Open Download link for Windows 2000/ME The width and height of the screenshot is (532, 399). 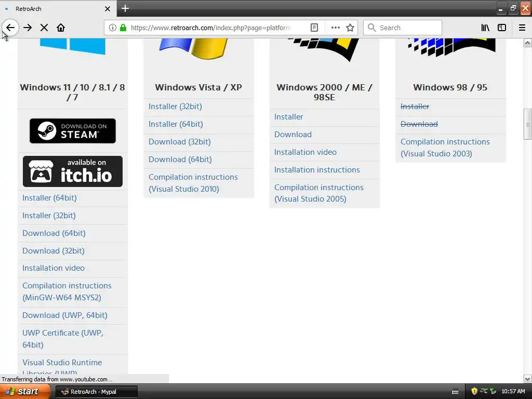[x=293, y=135]
